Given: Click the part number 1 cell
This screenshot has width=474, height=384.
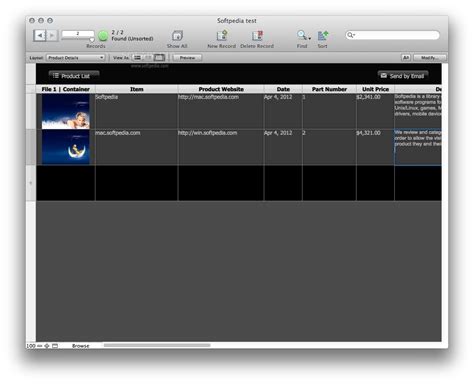Looking at the screenshot, I should click(329, 111).
